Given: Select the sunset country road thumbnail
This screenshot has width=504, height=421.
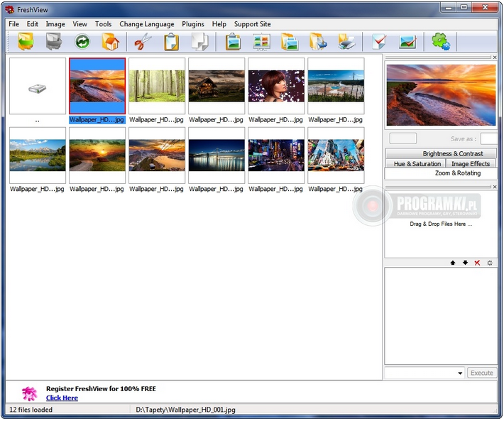Looking at the screenshot, I should click(97, 155).
